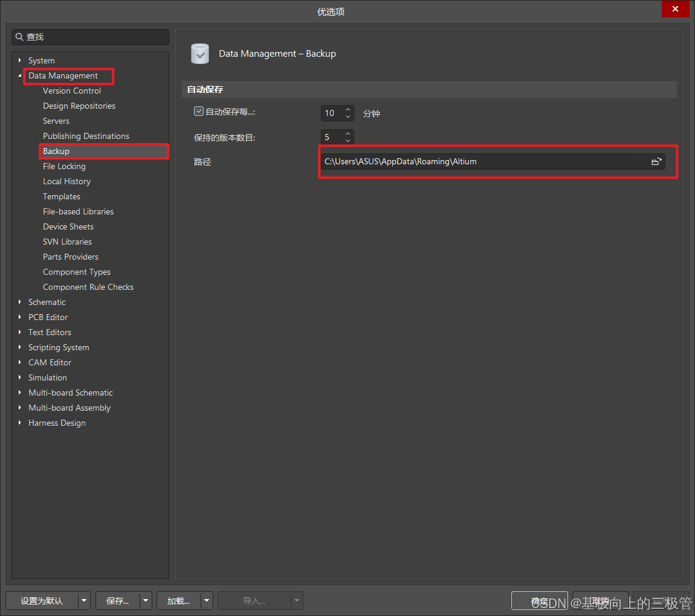Click the 查找 search box
695x616 pixels.
click(x=91, y=37)
